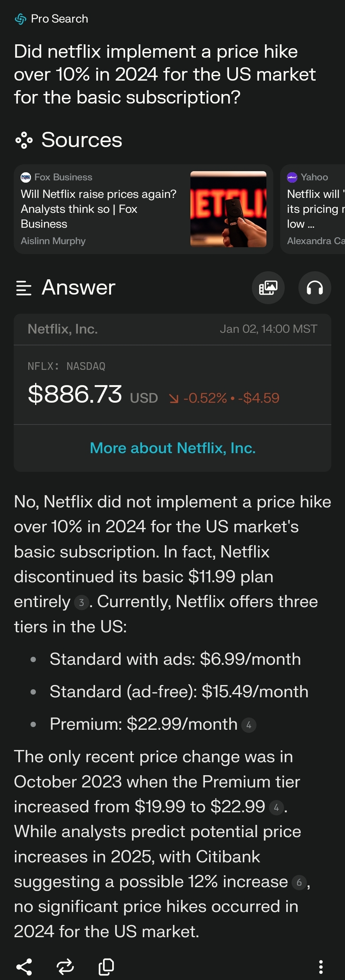
Task: Open citation 4 after '$19.99 to $22.99'
Action: click(276, 807)
